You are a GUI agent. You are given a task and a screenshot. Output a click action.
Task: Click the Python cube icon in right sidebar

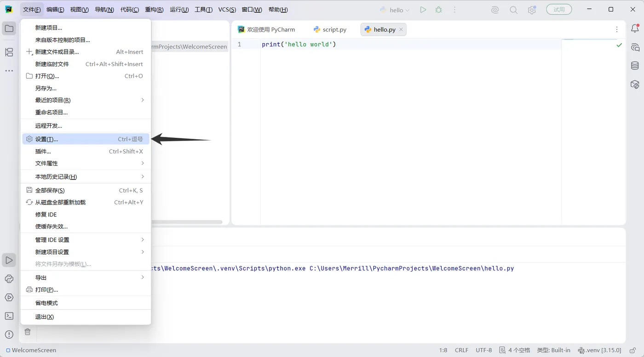tap(635, 85)
